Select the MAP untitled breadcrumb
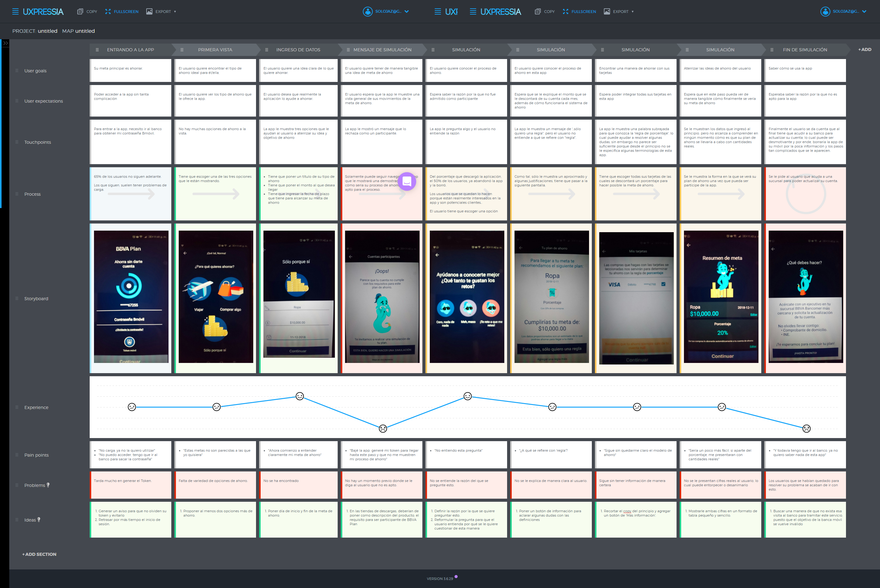This screenshot has width=880, height=588. coord(79,31)
